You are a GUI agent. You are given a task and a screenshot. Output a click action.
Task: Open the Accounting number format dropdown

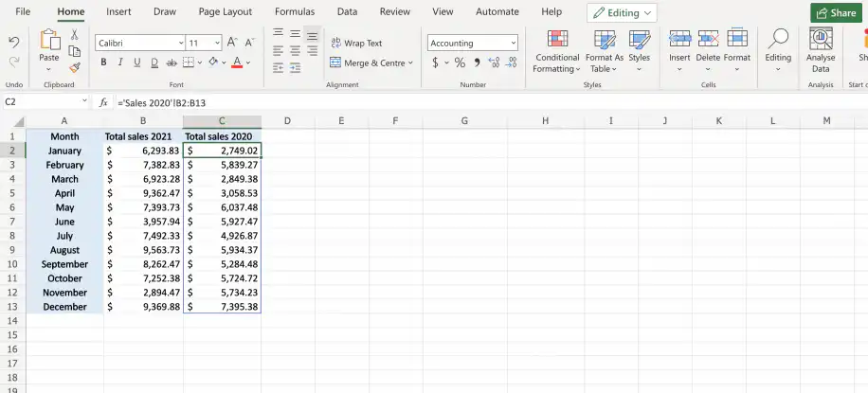[x=514, y=43]
